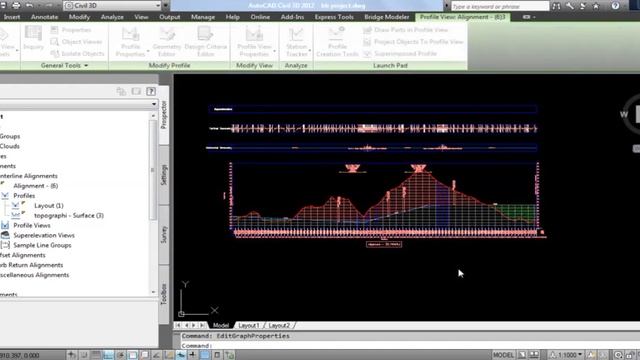Expand the General Tools panel dropdown

pos(64,65)
